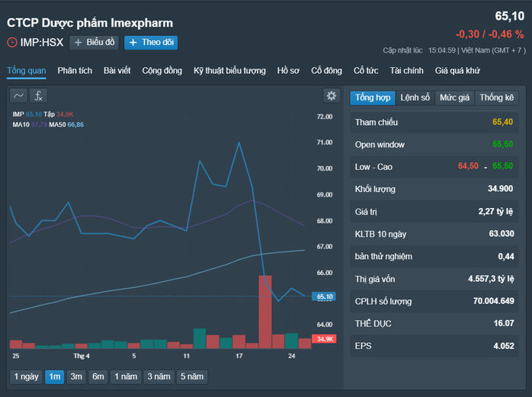Screen dimensions: 532x397
Task: Open the Cộng đồng tab
Action: pyautogui.click(x=162, y=71)
